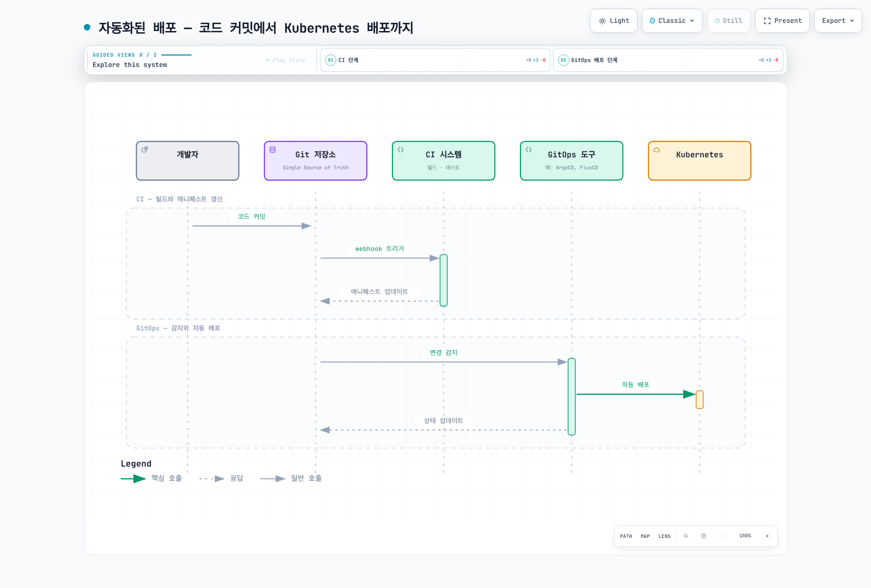Image resolution: width=871 pixels, height=588 pixels.
Task: Select the 매니페스트 업데이트 response label
Action: pos(379,292)
